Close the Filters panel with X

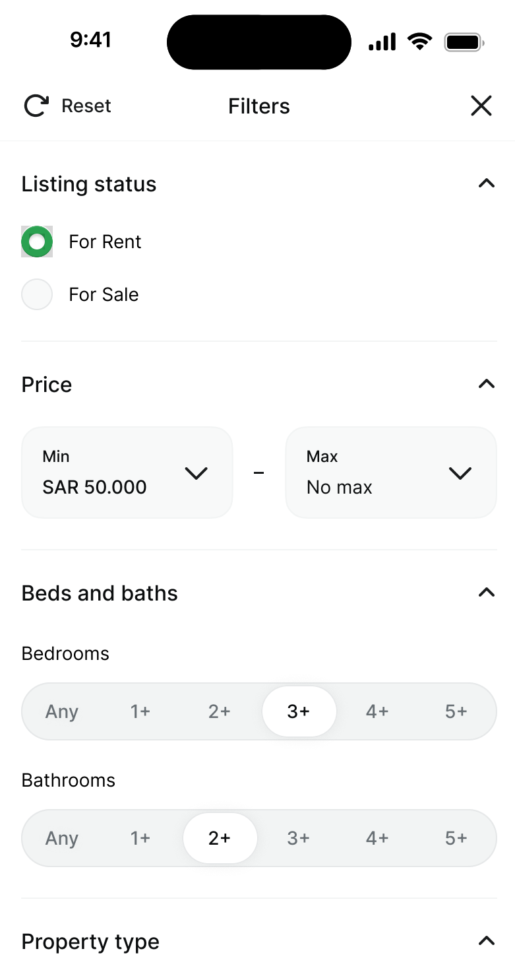481,106
